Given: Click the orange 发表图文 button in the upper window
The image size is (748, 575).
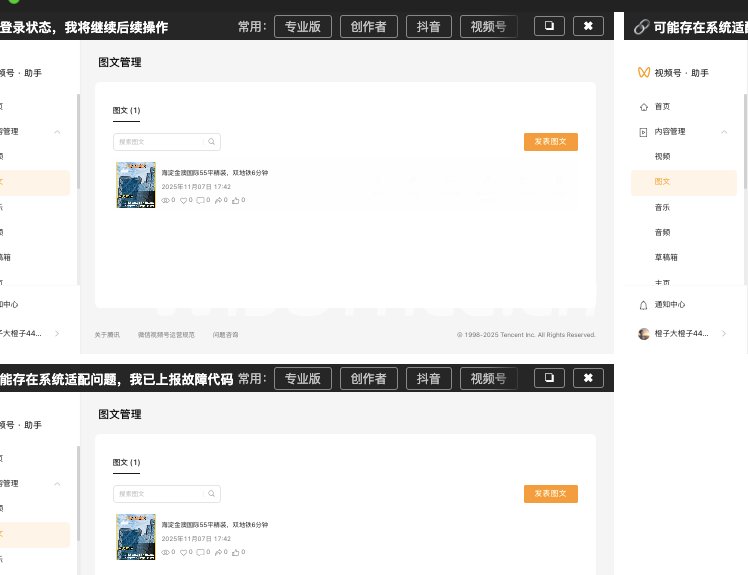Looking at the screenshot, I should tap(551, 142).
